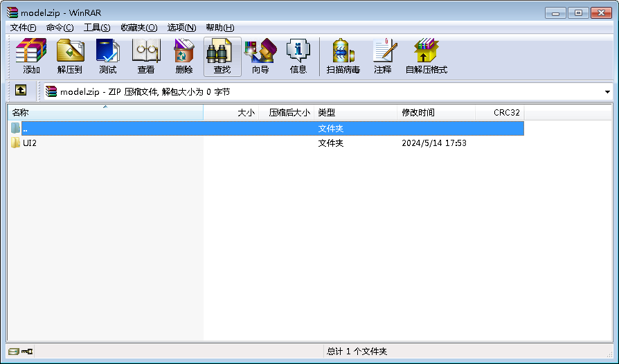Open the Favorites (收藏夹) menu
This screenshot has height=364, width=619.
pos(138,28)
